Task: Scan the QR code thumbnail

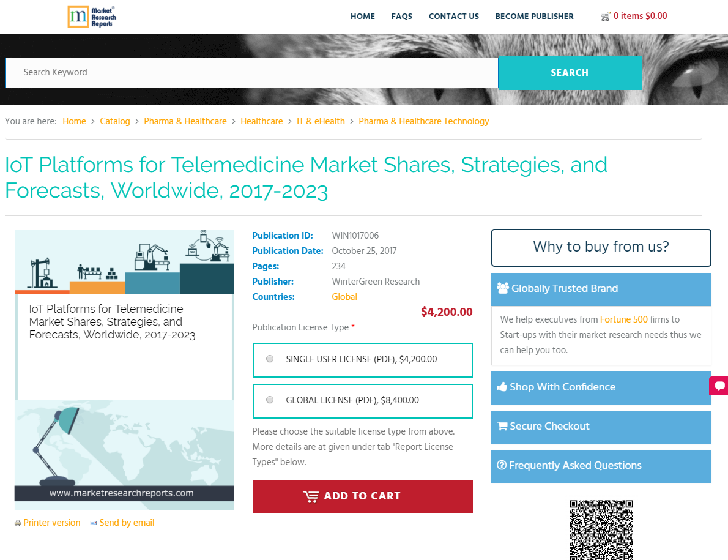Action: (x=601, y=530)
